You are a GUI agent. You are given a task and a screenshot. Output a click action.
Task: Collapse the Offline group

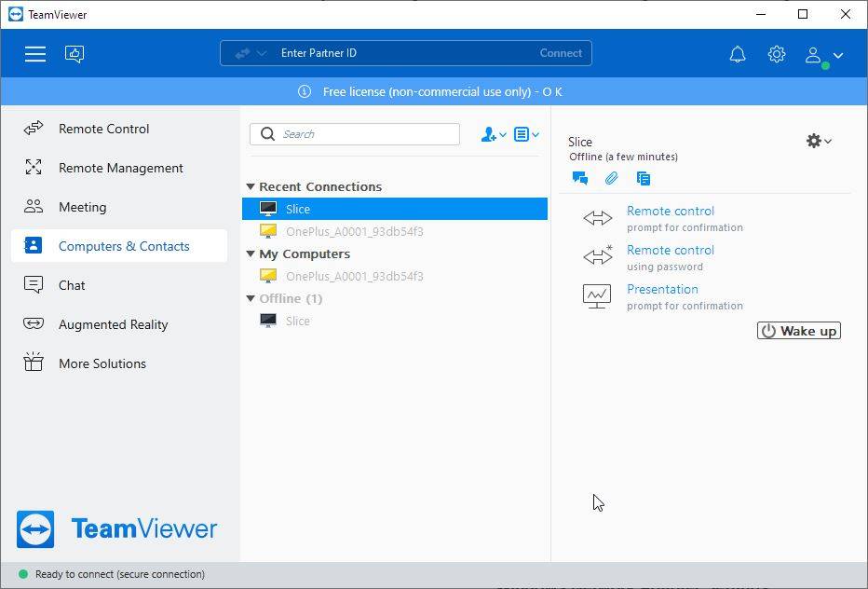[x=250, y=298]
